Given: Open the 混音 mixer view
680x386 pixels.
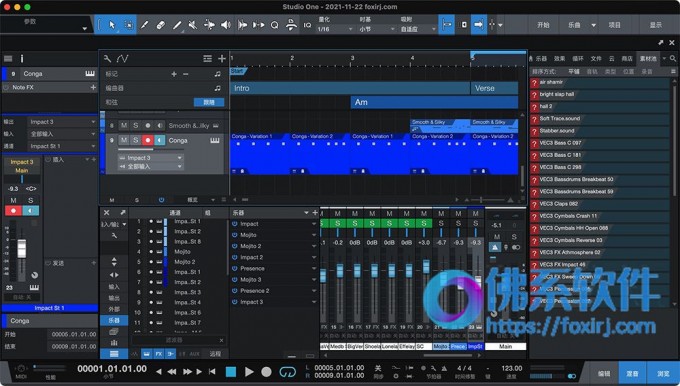Looking at the screenshot, I should (632, 373).
